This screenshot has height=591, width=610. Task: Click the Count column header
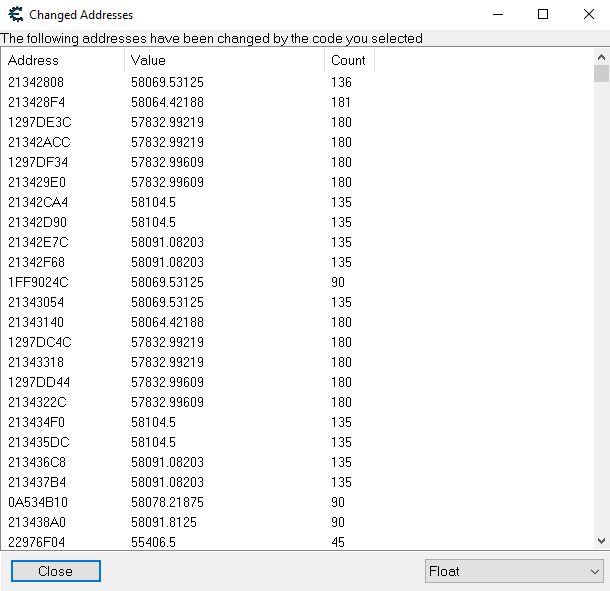(348, 60)
